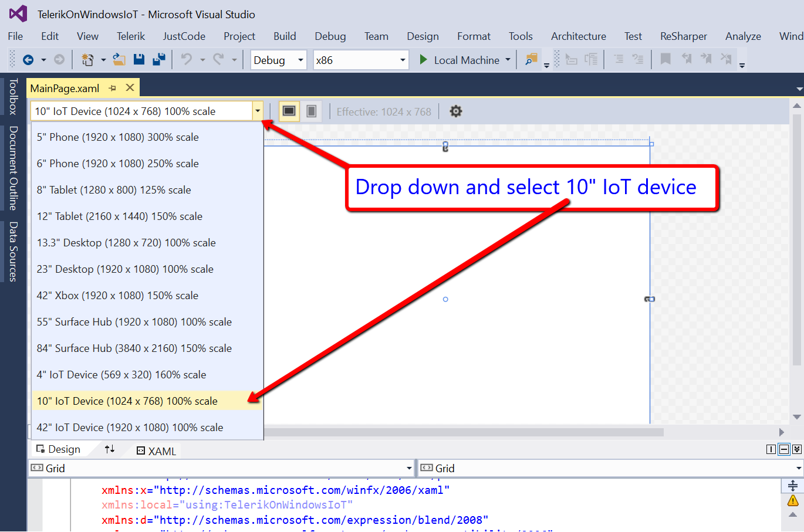The image size is (804, 532).
Task: Click the Save All toolbar icon
Action: 158,59
